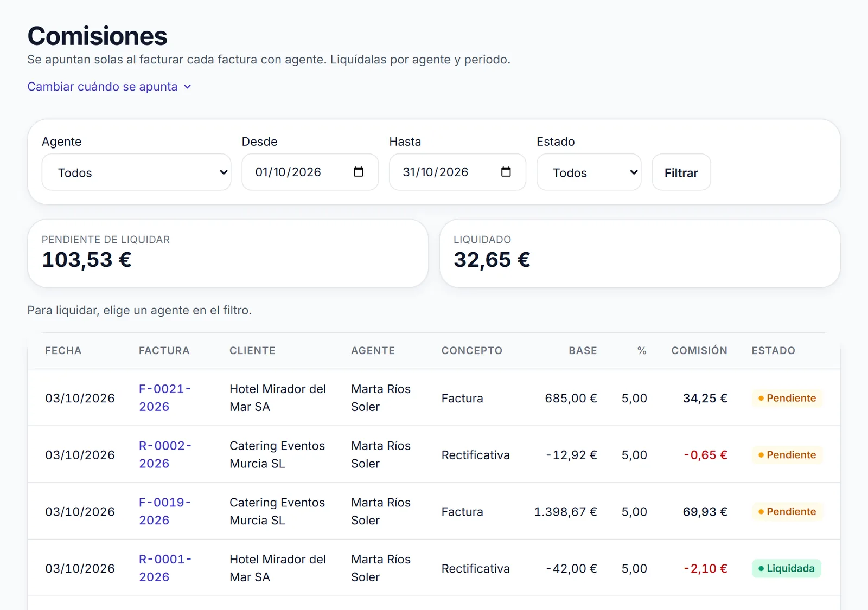Click 'Para liquidar, elige un agente' hint

pos(139,310)
